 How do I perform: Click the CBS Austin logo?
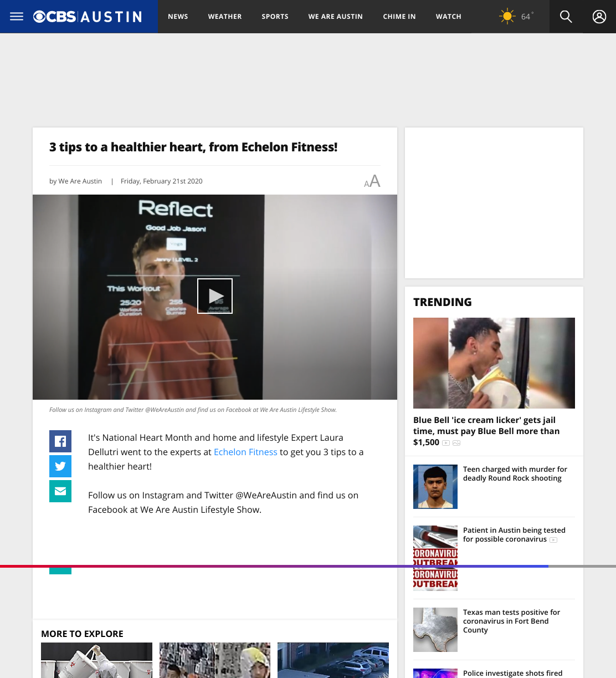tap(88, 17)
